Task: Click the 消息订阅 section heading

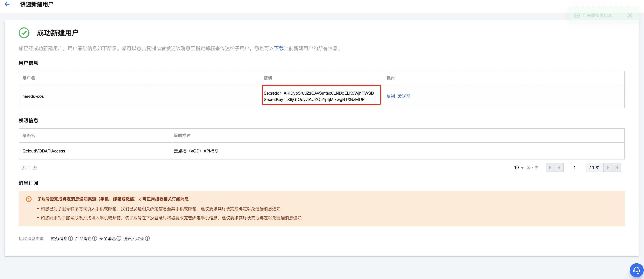Action: (28, 183)
